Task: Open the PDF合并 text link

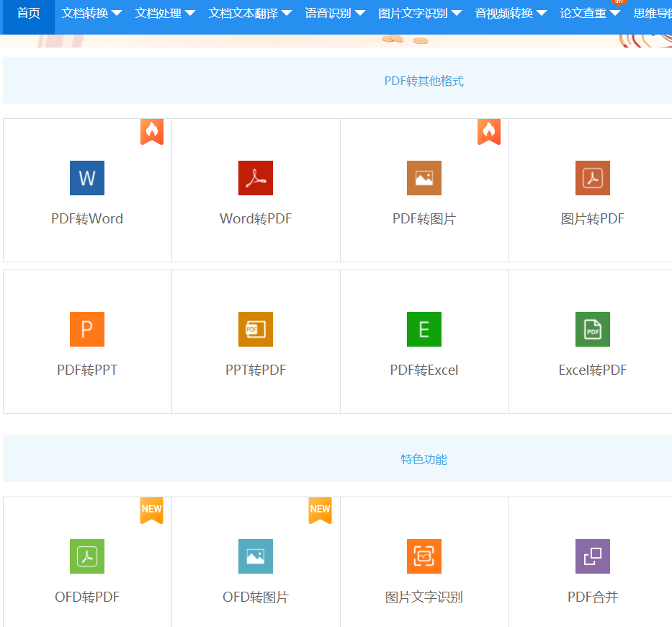Action: coord(592,597)
